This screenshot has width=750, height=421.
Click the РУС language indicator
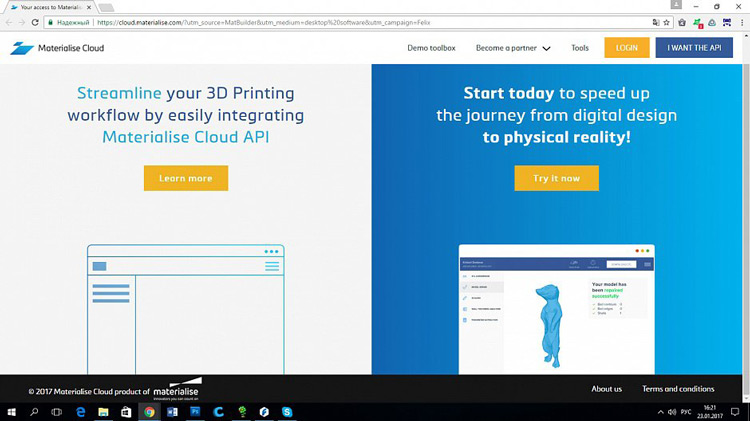coord(686,412)
